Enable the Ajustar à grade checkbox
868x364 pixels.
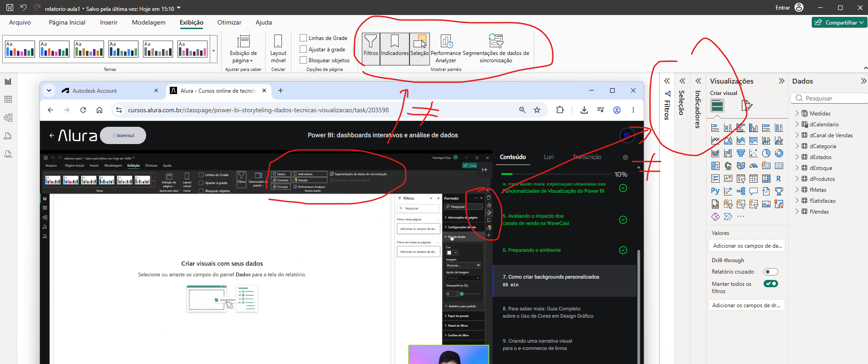[x=303, y=49]
